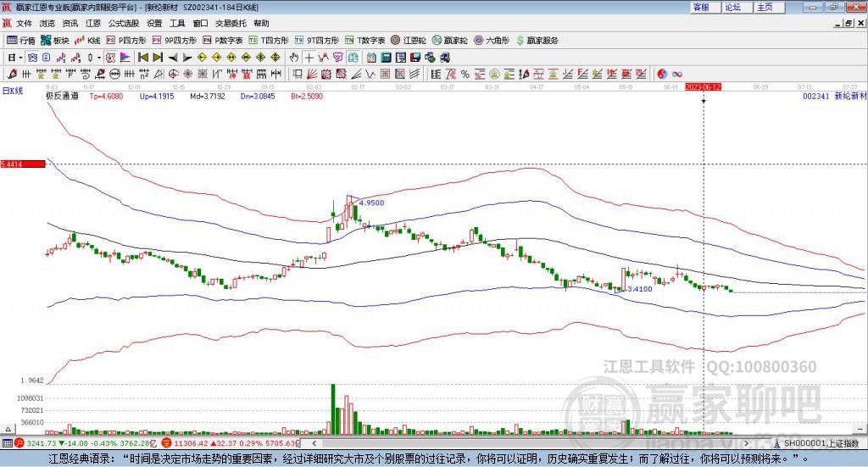The width and height of the screenshot is (868, 467).
Task: Click the horizontal scrollbar right arrow
Action: (x=746, y=443)
